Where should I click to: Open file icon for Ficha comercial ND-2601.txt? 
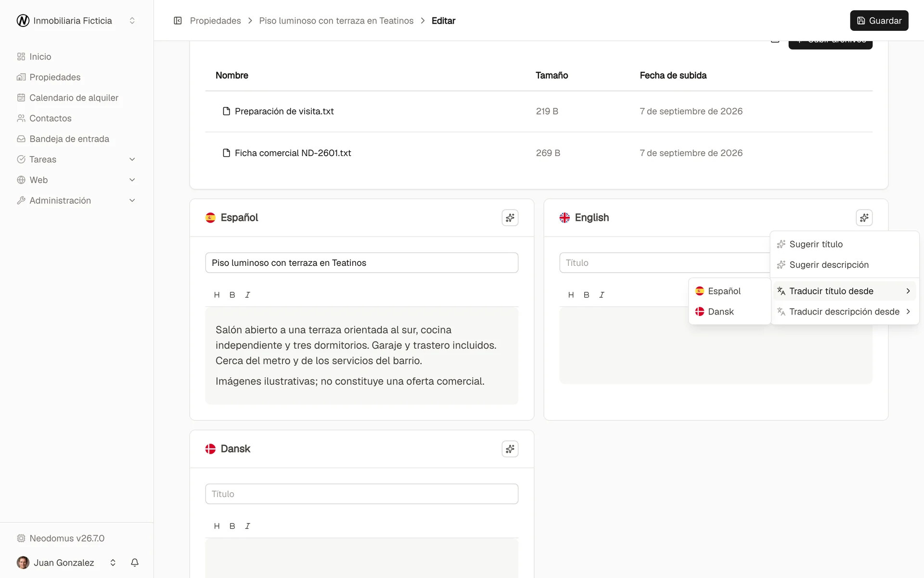tap(226, 153)
